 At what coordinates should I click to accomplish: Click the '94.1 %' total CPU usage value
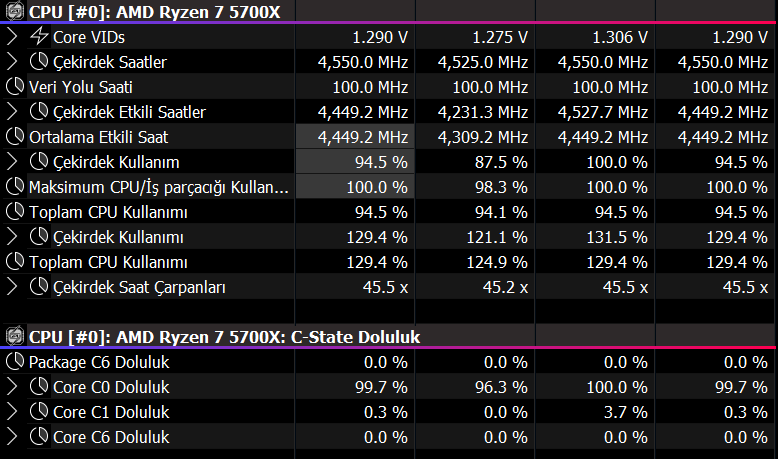coord(501,212)
